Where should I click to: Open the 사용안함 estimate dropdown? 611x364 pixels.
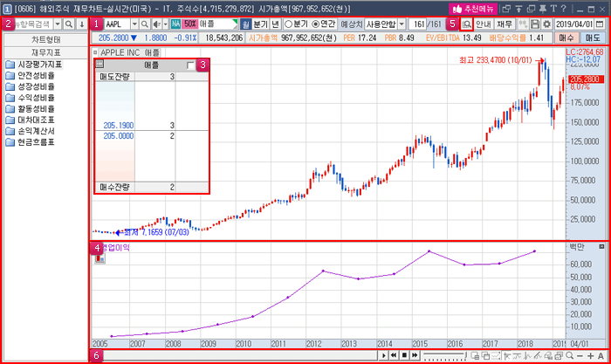pyautogui.click(x=402, y=24)
